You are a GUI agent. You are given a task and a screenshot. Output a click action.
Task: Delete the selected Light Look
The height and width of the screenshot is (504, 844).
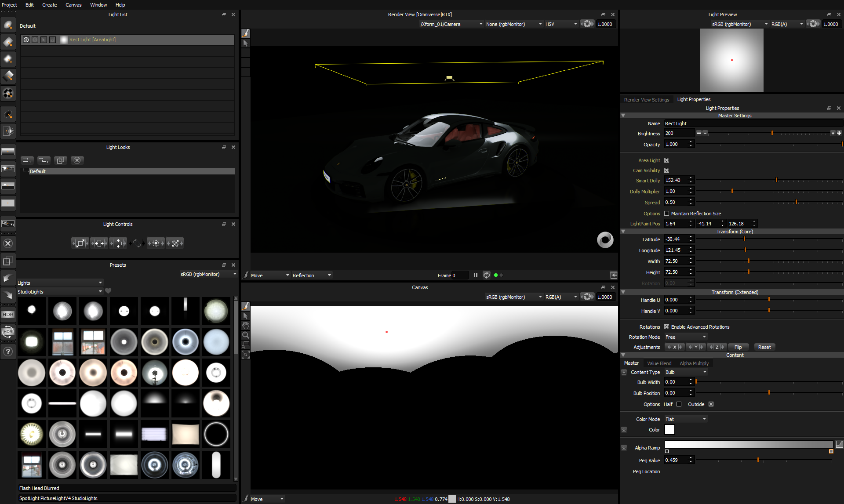77,160
